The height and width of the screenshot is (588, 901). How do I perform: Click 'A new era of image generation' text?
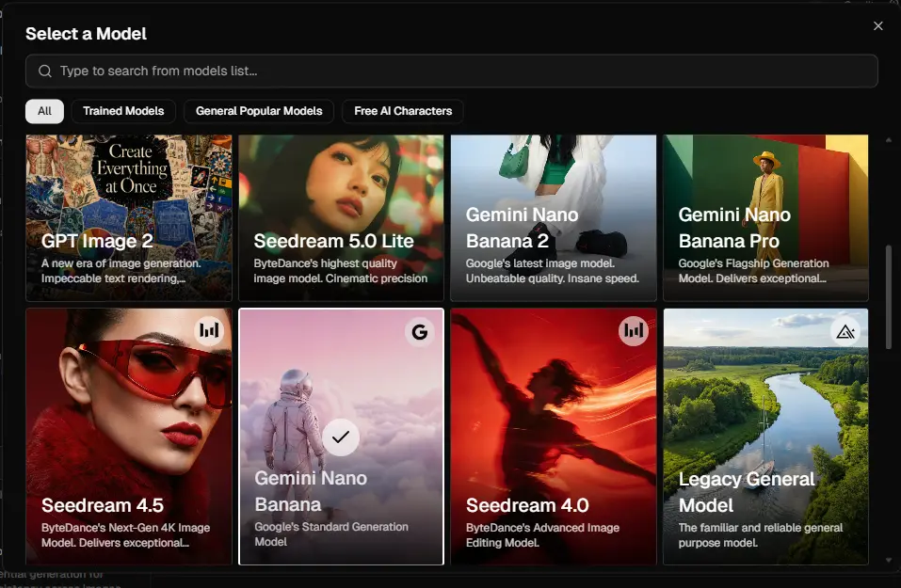point(121,271)
